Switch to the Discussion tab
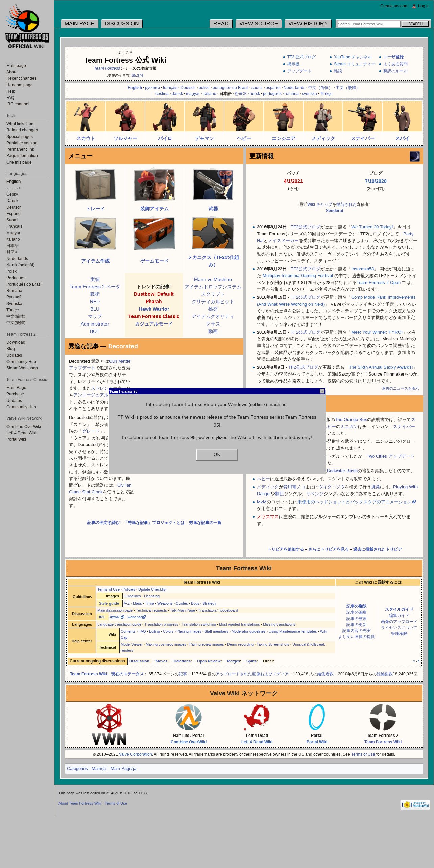434x868 pixels. tap(122, 23)
